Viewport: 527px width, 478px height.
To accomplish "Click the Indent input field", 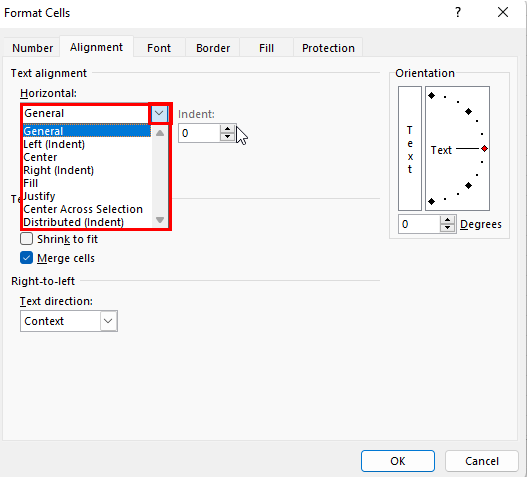I will [x=199, y=133].
